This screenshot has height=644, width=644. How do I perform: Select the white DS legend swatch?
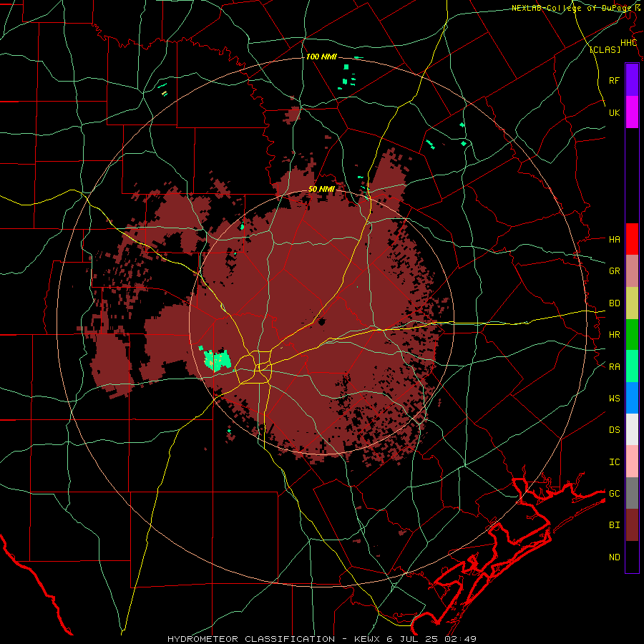pos(632,429)
